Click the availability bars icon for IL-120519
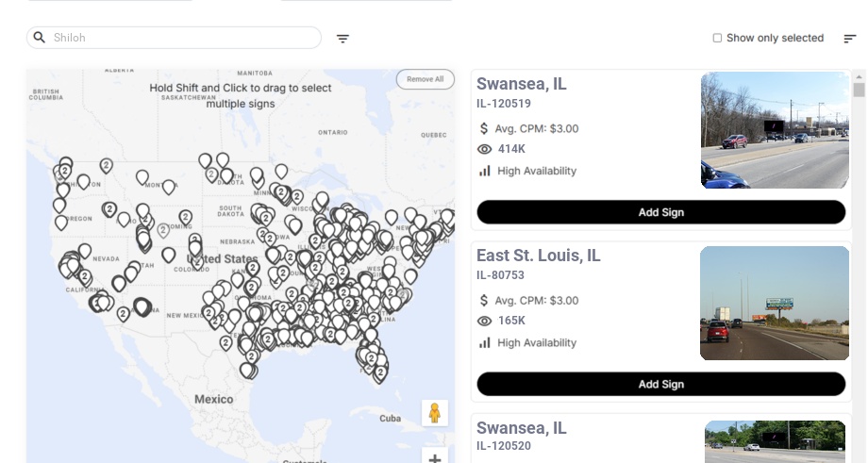 [x=485, y=171]
